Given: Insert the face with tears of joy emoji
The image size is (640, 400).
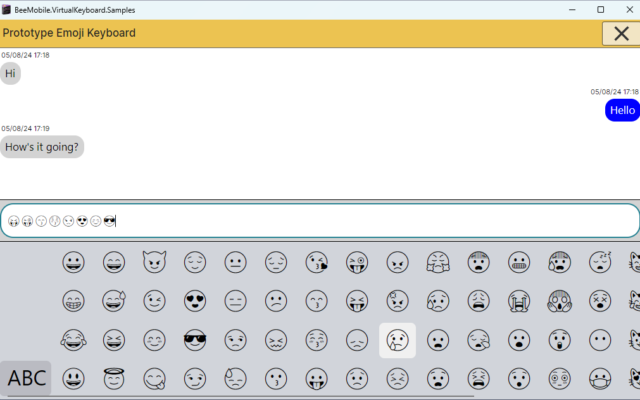Looking at the screenshot, I should pos(73,340).
